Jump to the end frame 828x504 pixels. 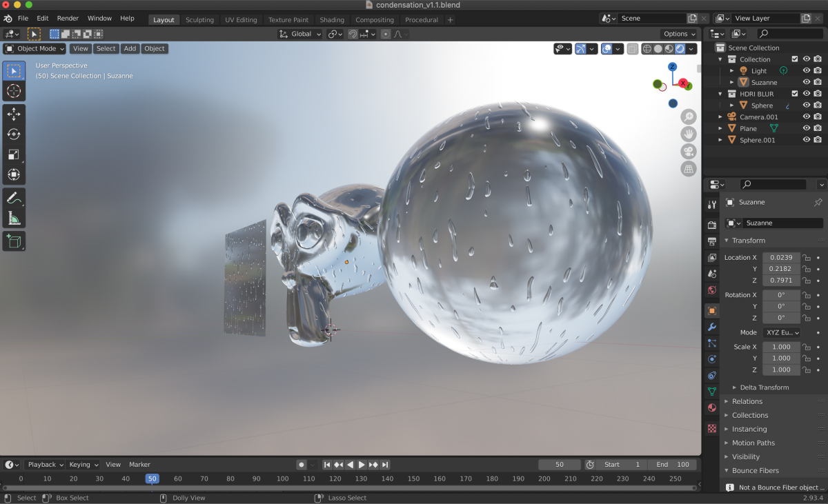coord(385,465)
